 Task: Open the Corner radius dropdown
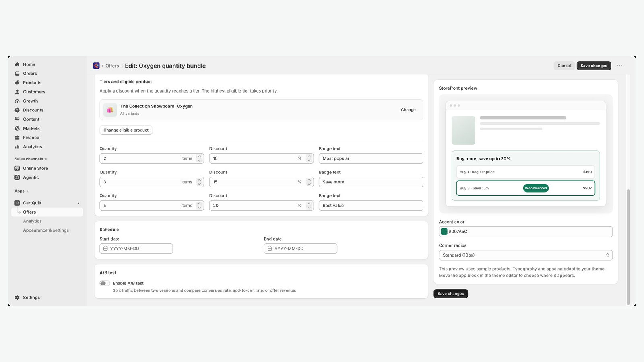[x=526, y=255]
